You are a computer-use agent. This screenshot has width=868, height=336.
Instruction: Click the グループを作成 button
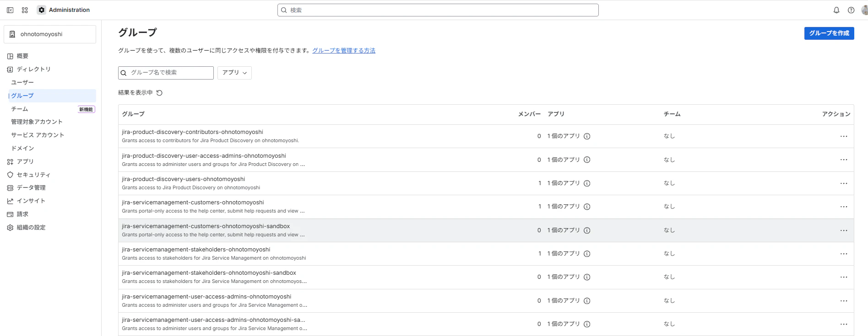tap(829, 33)
